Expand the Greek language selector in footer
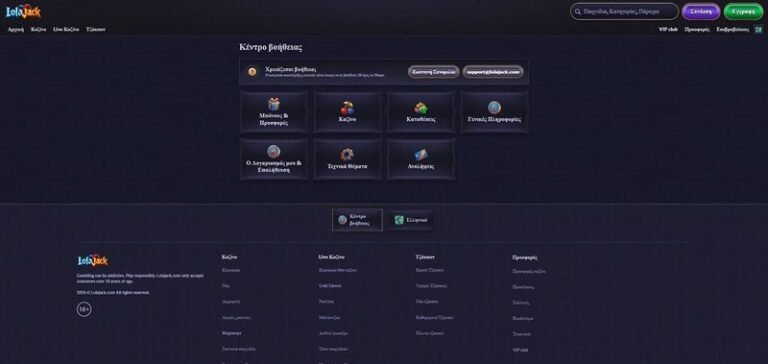The height and width of the screenshot is (364, 768). point(410,220)
